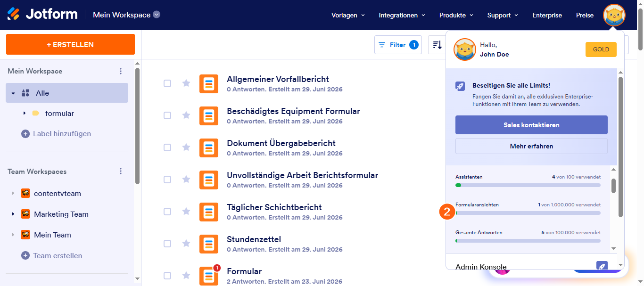Click the plus icon for Team erstellen
644x286 pixels.
click(x=25, y=255)
